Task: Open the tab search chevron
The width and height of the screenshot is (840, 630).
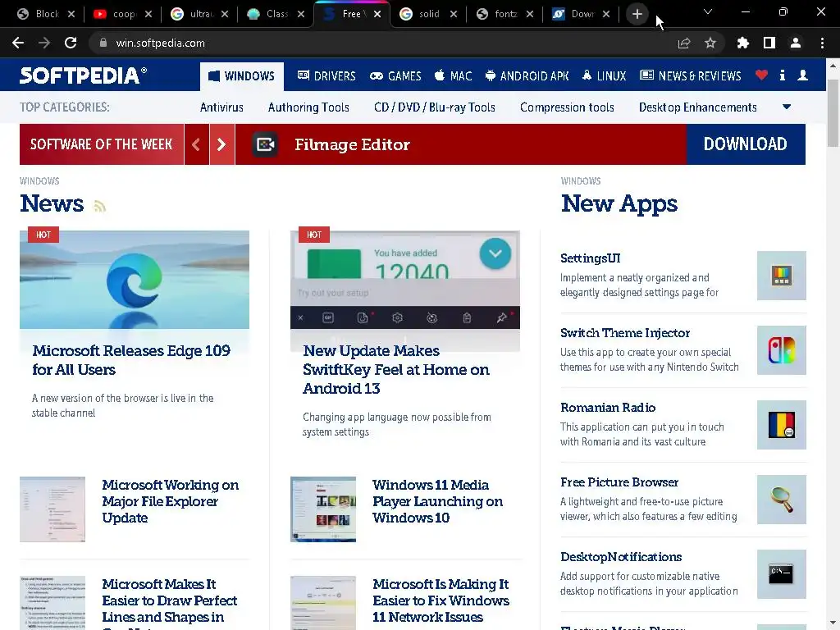Action: click(x=708, y=11)
